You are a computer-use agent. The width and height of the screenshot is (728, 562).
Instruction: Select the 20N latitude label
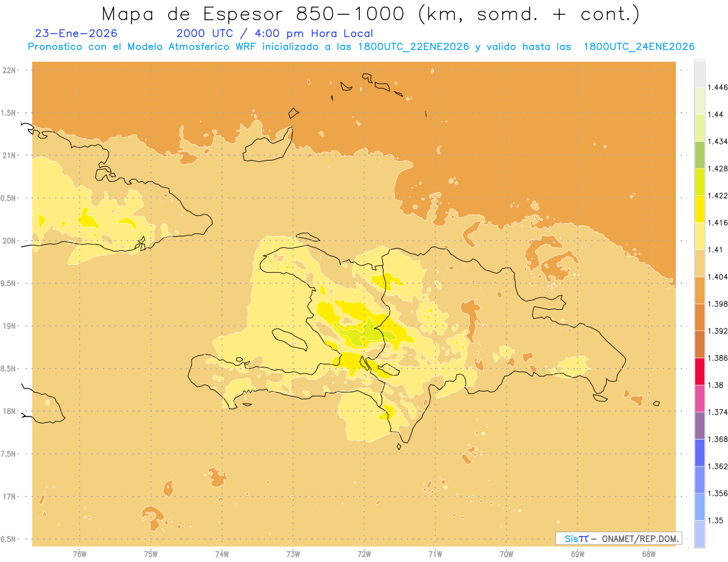10,241
